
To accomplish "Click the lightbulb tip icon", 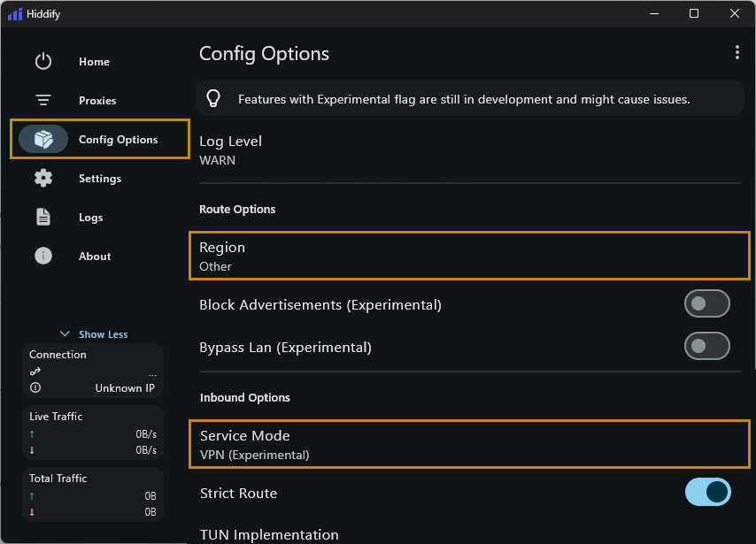I will click(213, 98).
